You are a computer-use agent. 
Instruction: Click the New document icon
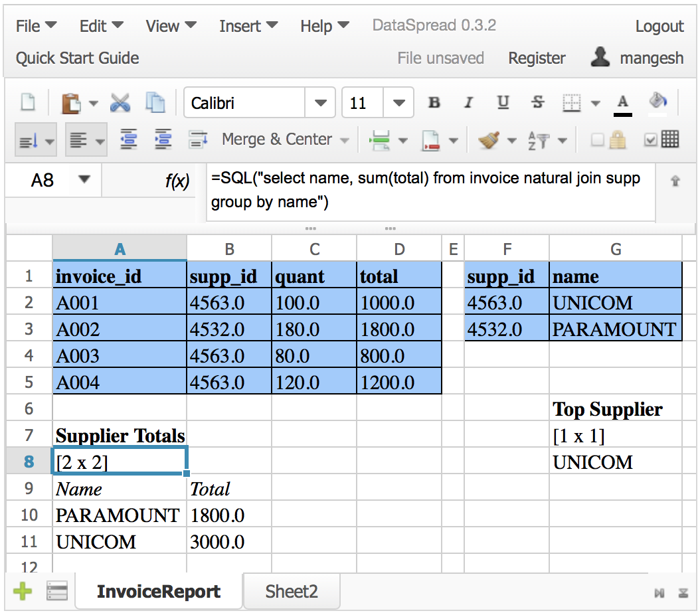pos(28,103)
